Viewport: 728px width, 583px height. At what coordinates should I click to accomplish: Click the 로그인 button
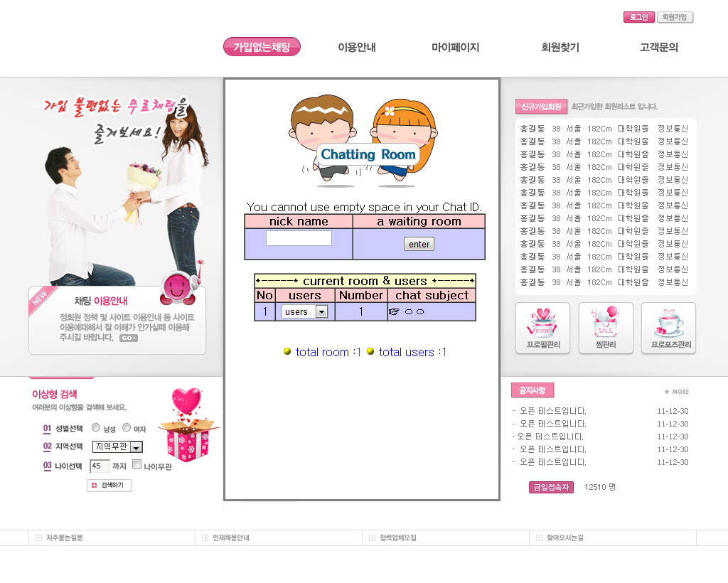[x=638, y=17]
